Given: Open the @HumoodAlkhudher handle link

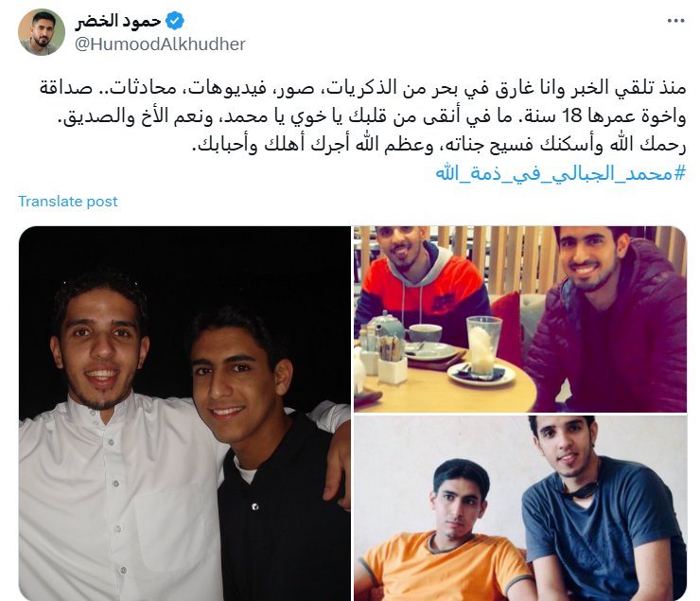Looking at the screenshot, I should point(160,44).
